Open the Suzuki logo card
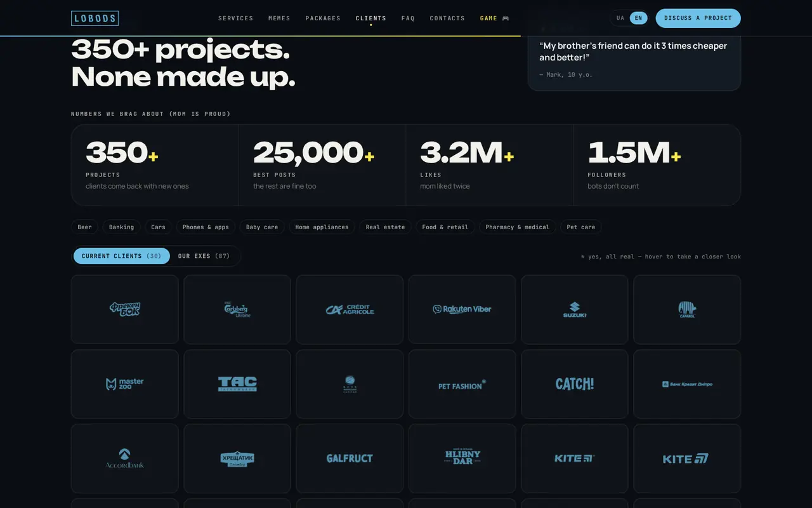 [575, 309]
